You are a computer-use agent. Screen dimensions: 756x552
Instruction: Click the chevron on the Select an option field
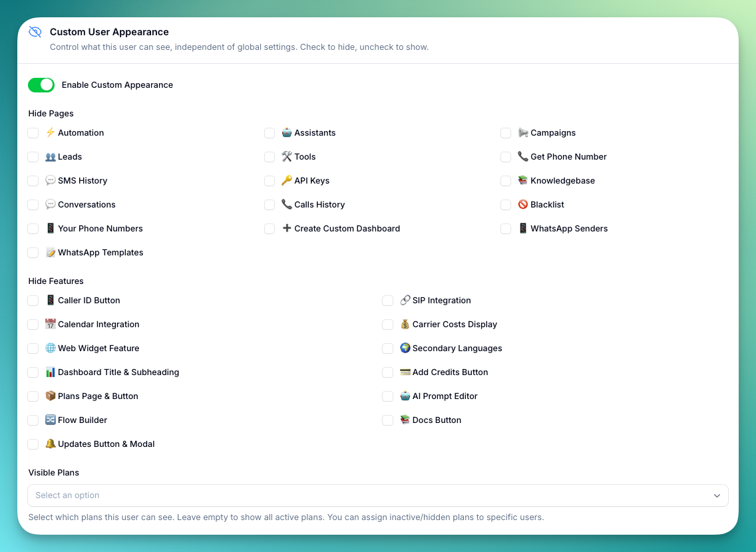coord(717,495)
